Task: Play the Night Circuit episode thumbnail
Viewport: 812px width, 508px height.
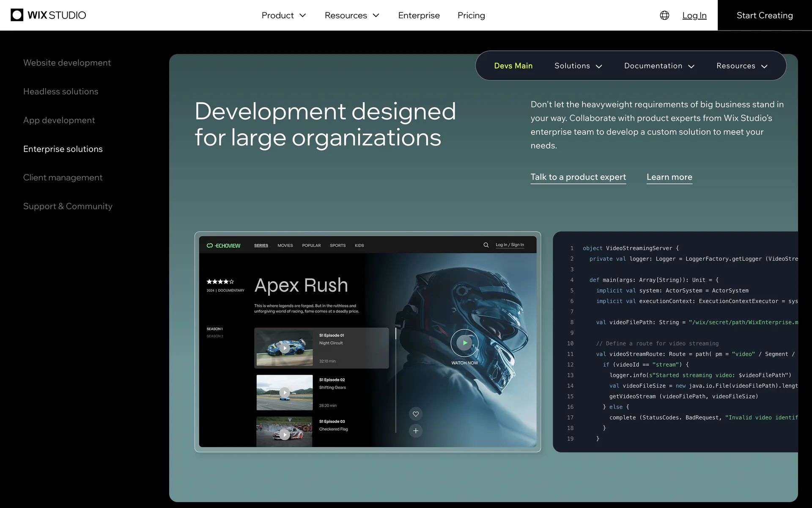Action: coord(285,348)
